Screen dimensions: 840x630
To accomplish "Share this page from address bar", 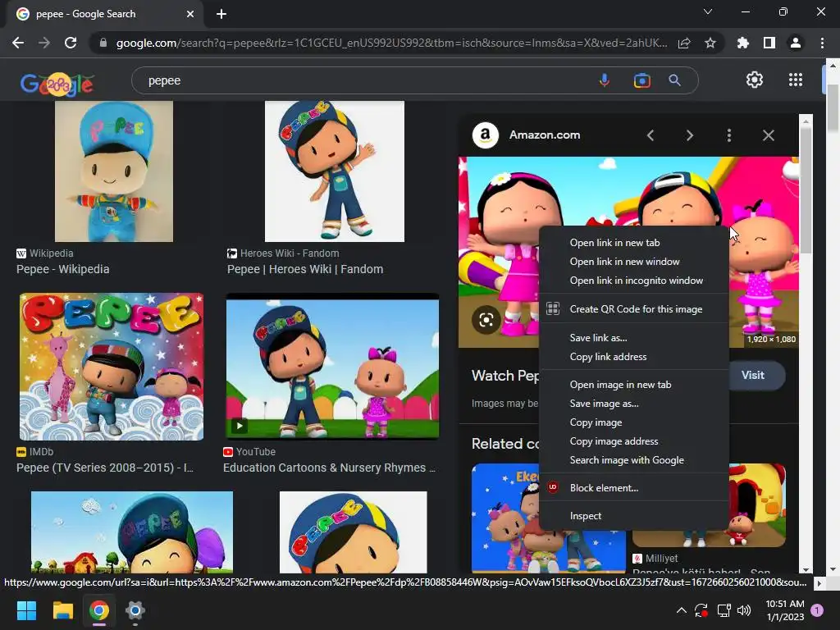I will [x=684, y=43].
